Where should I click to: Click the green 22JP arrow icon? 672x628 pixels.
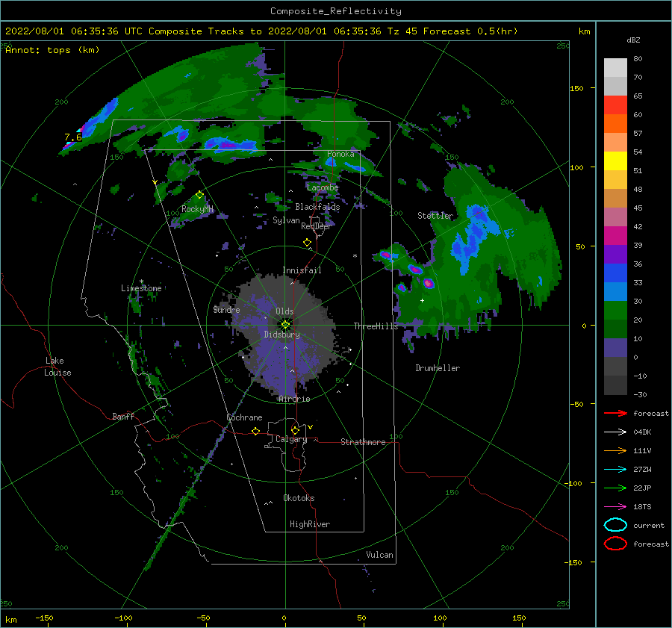(x=615, y=488)
